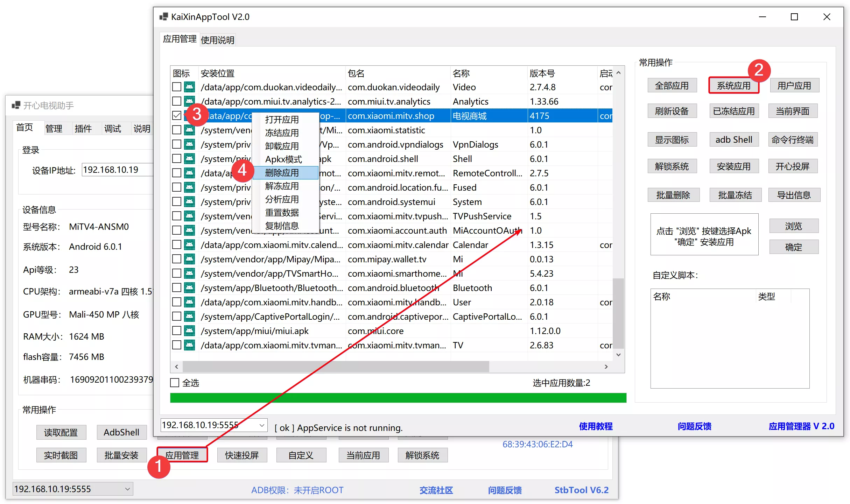Click the Android icon for com.android.shell row
The width and height of the screenshot is (850, 504).
[189, 158]
